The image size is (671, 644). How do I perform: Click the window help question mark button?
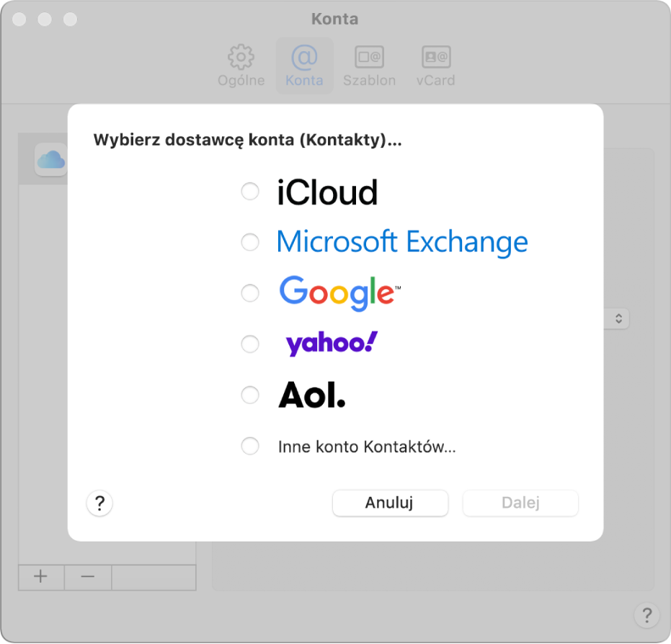point(646,615)
